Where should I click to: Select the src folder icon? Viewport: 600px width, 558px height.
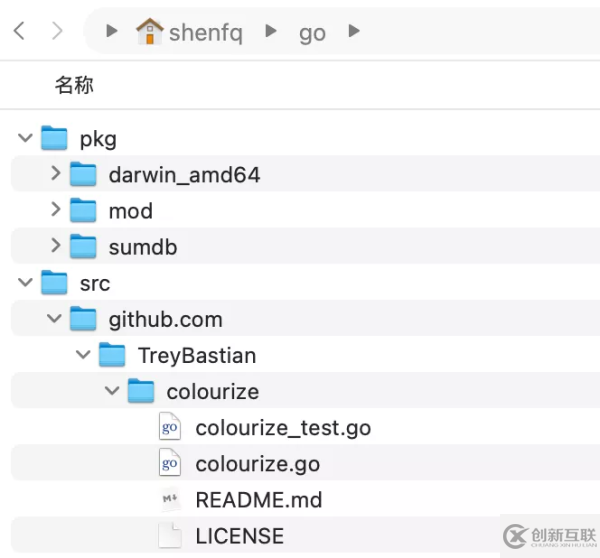[54, 282]
